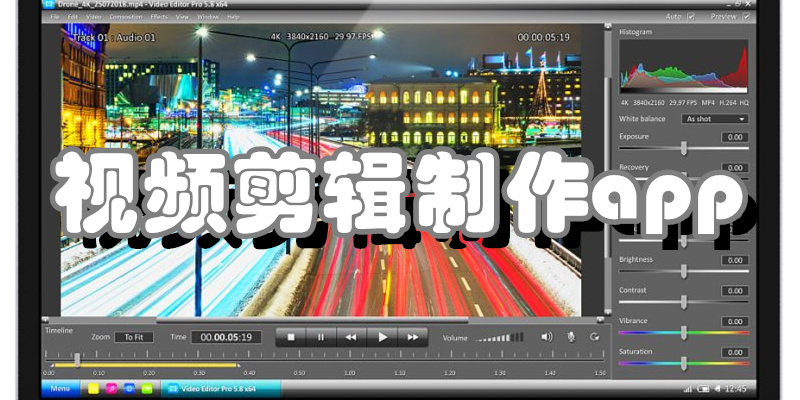
Task: Fast forward using the double-right-arrow button
Action: click(412, 337)
